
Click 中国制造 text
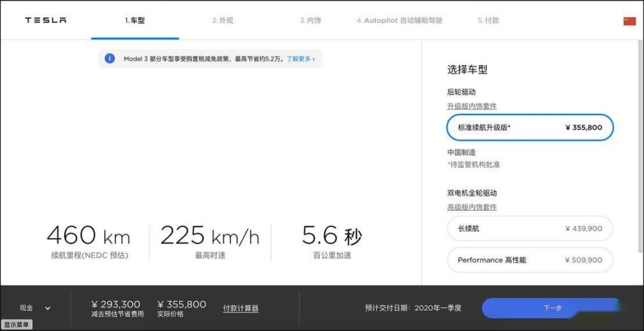click(x=461, y=153)
